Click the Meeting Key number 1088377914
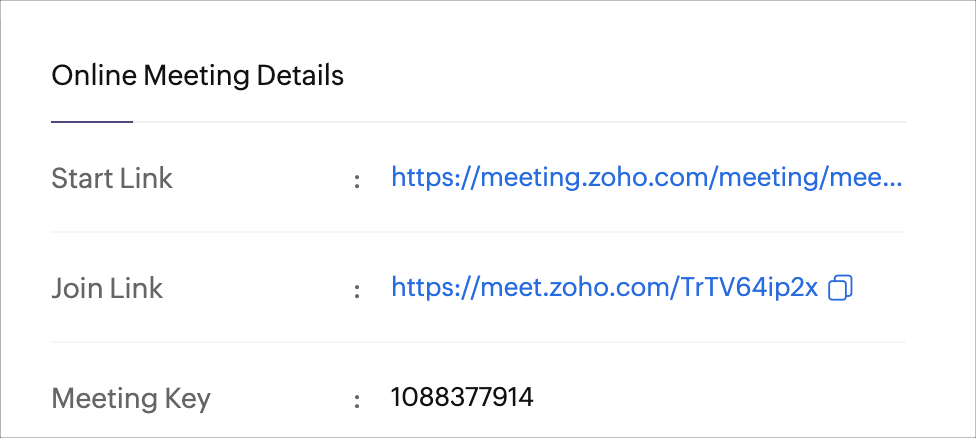This screenshot has height=438, width=976. point(462,397)
